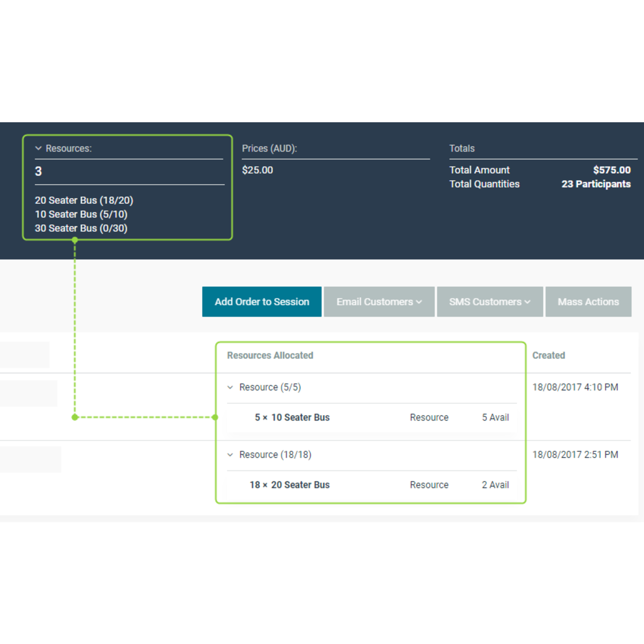Click the 2 Avail availability text
Viewport: 644px width, 644px height.
tap(495, 485)
